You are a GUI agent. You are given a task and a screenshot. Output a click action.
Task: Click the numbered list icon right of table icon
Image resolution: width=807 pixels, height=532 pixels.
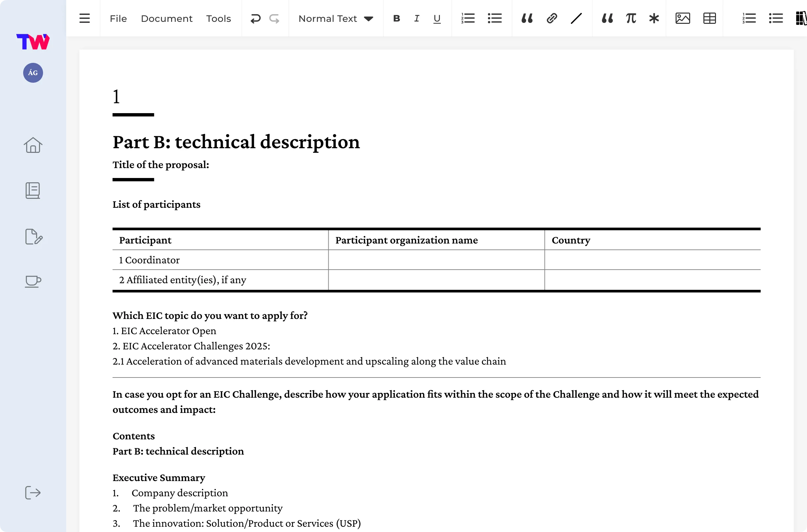(x=749, y=18)
